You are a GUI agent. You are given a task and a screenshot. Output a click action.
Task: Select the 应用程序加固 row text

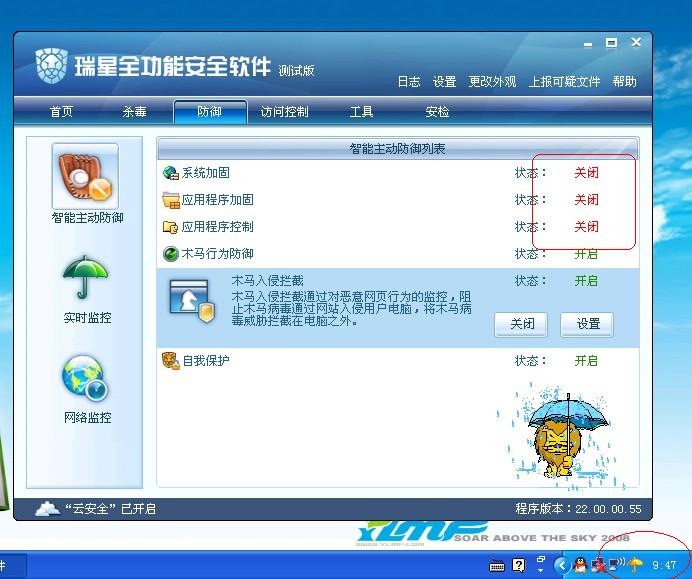218,200
